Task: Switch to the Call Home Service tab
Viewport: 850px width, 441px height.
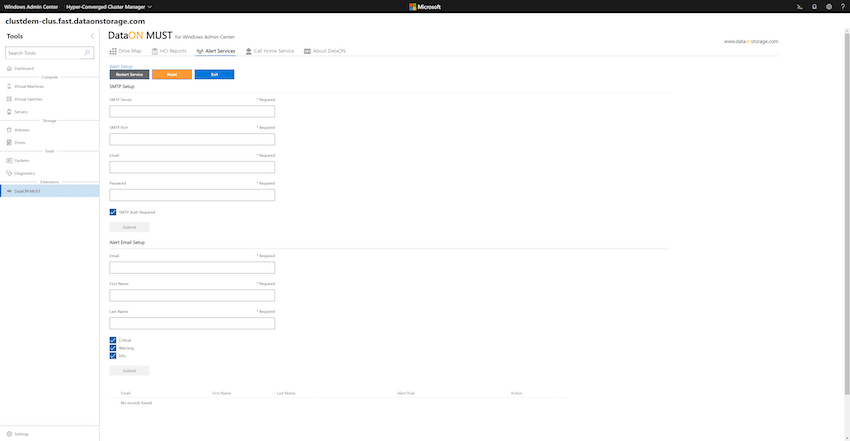Action: (269, 51)
